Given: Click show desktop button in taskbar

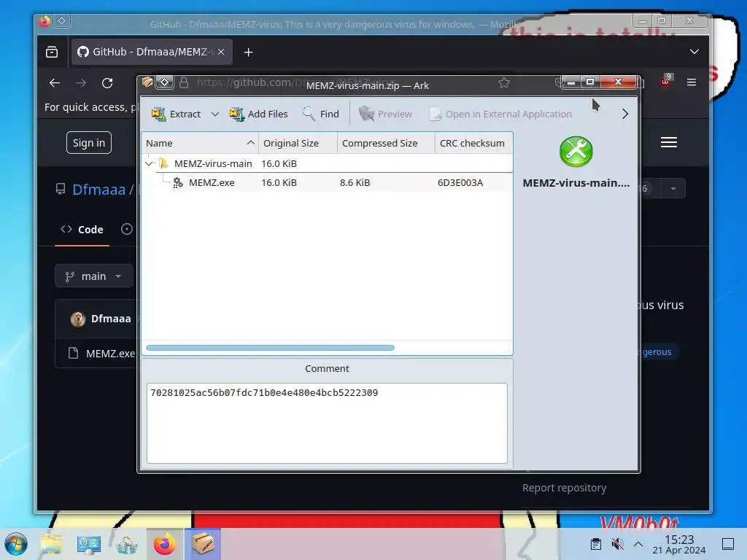Looking at the screenshot, I should point(728,544).
